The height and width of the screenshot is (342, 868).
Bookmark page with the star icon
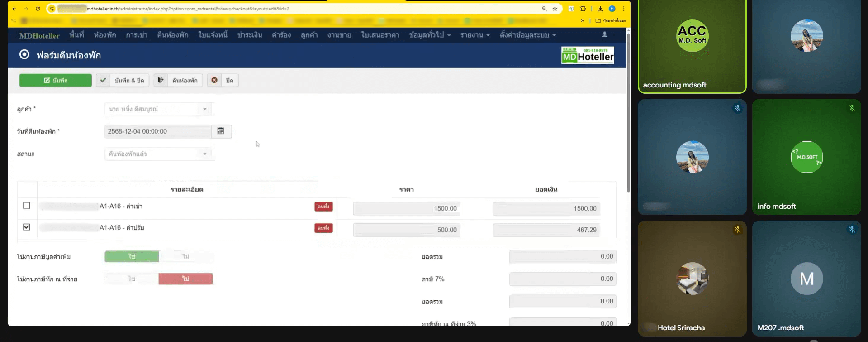555,9
